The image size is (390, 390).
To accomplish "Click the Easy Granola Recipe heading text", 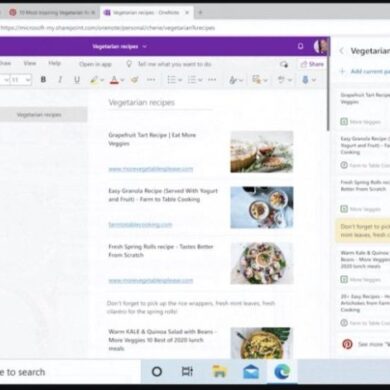I will tap(163, 195).
